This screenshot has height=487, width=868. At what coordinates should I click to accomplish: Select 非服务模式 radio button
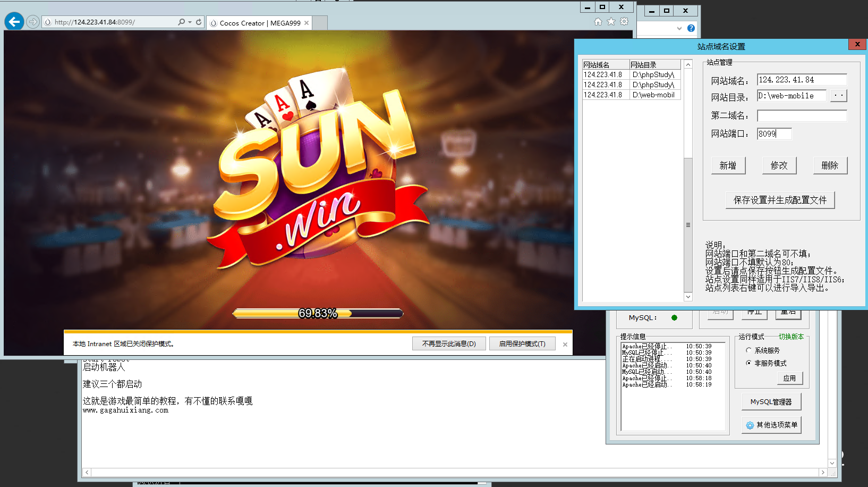click(x=749, y=363)
